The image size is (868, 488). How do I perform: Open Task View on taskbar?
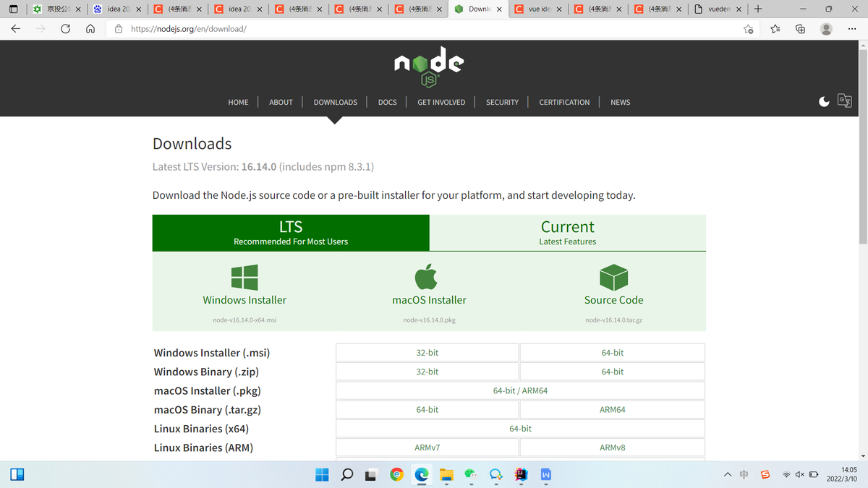[x=371, y=474]
